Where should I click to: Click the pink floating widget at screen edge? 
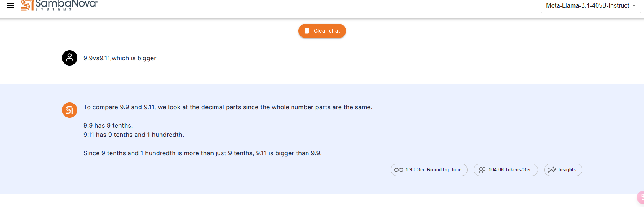tap(641, 197)
